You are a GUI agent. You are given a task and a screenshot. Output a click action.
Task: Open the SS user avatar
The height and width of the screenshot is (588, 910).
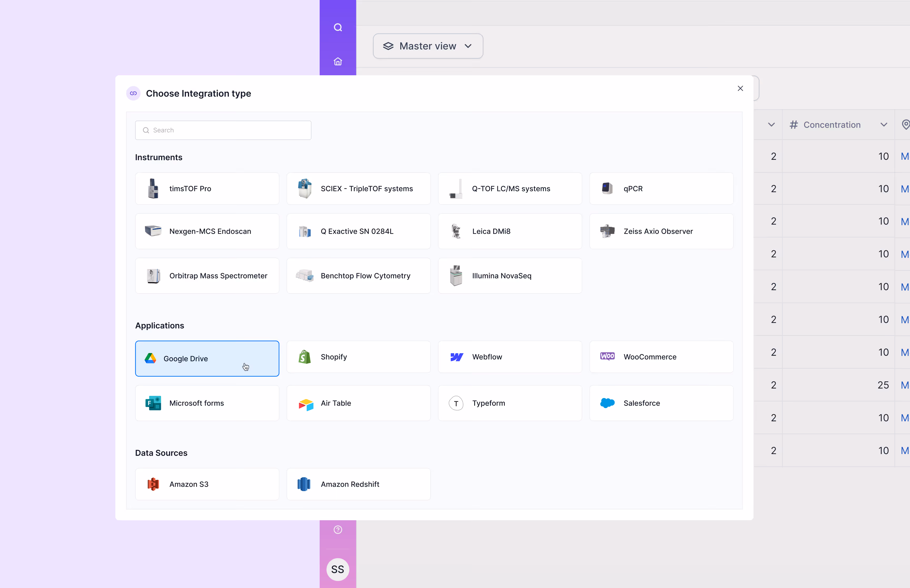338,569
